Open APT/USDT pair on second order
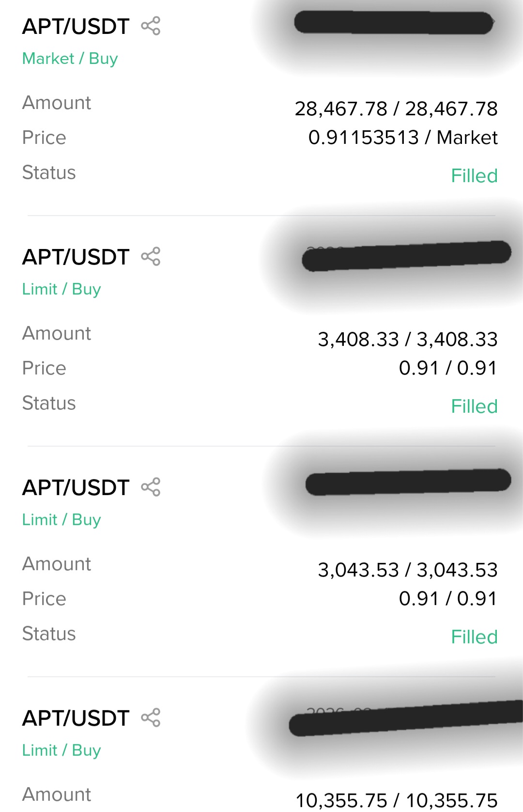523x812 pixels. pos(76,257)
